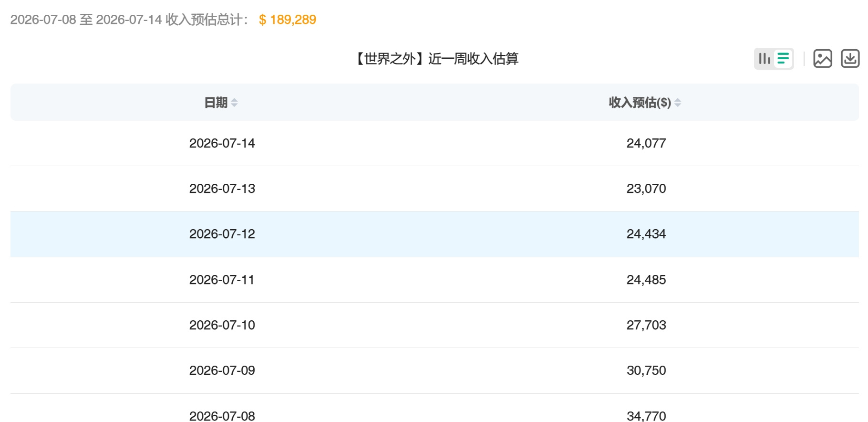Select the 2026-07-13 date cell

click(x=222, y=189)
